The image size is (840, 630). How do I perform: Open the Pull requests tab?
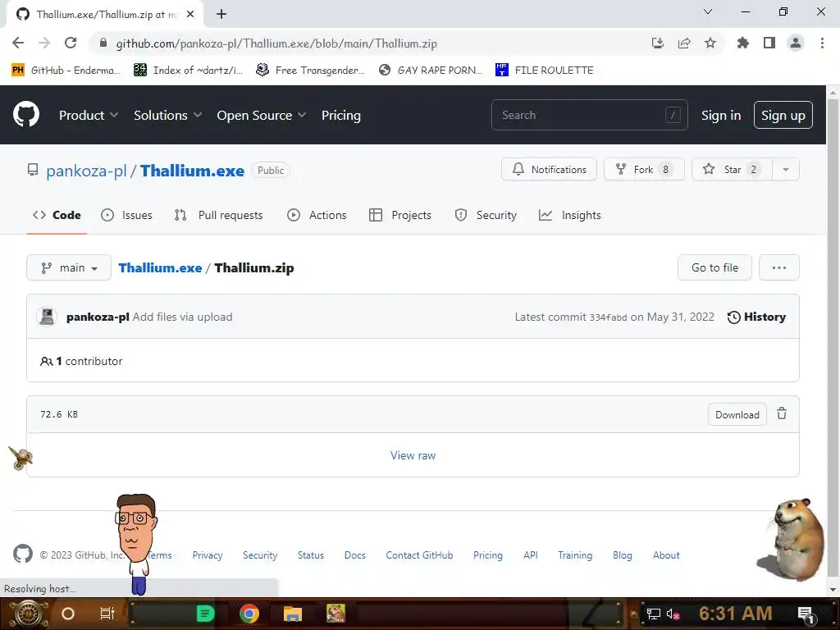[218, 215]
